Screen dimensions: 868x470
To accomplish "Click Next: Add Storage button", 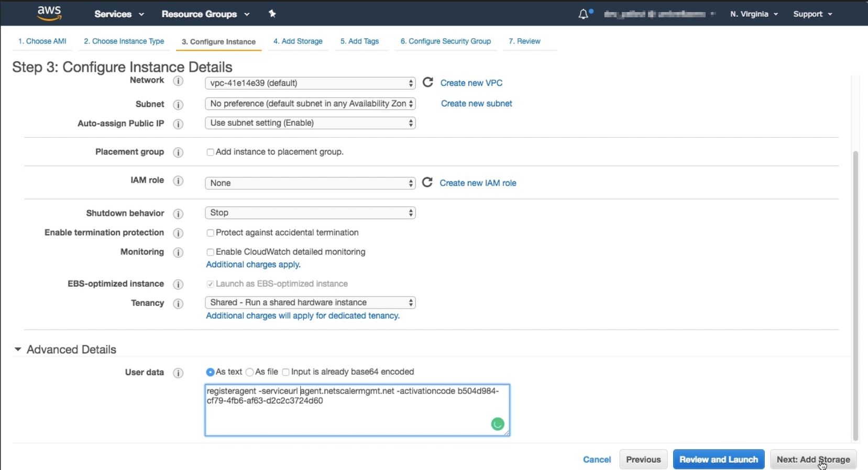I will (814, 460).
